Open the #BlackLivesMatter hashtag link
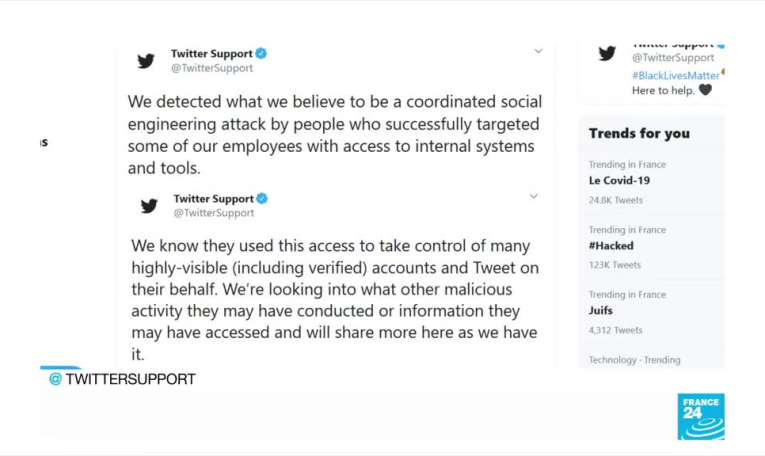The width and height of the screenshot is (765, 456). tap(675, 75)
